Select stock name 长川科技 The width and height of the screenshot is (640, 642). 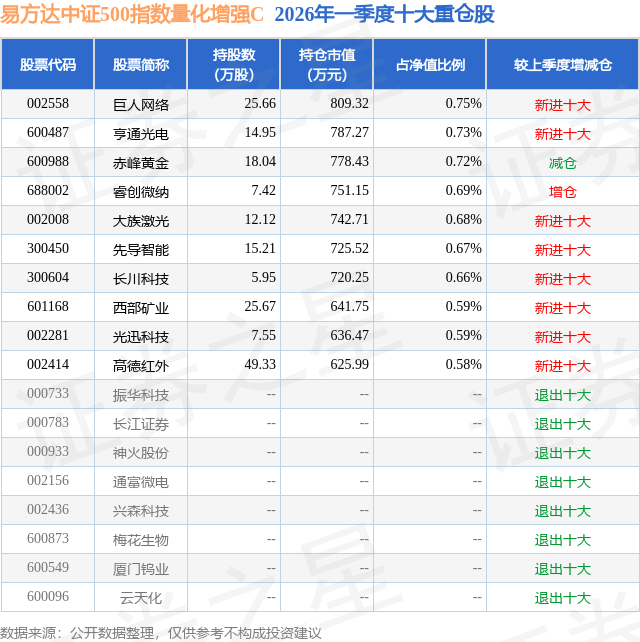pyautogui.click(x=141, y=279)
